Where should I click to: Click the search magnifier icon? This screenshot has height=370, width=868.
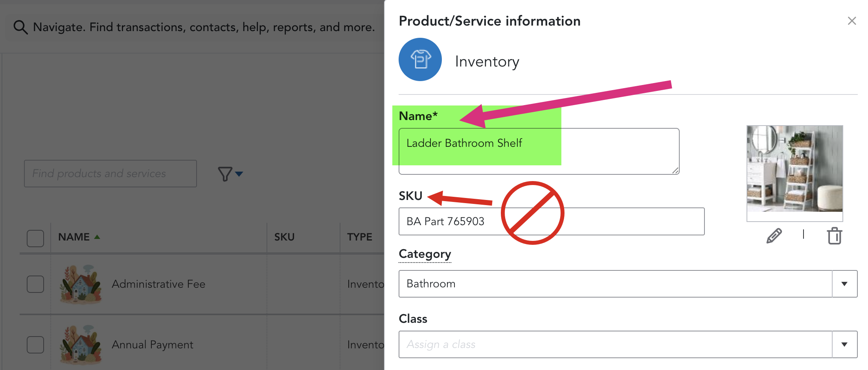coord(20,27)
